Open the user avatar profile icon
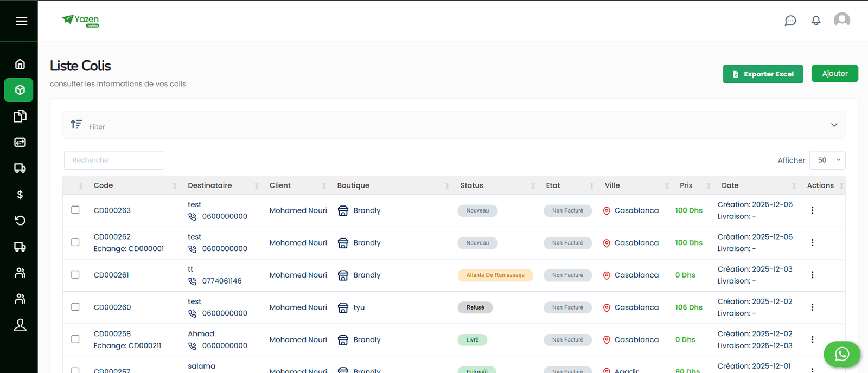The image size is (868, 373). click(841, 20)
